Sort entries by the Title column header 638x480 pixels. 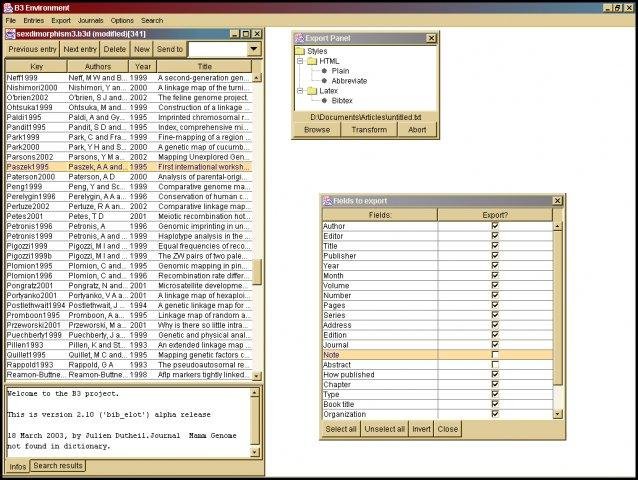tap(204, 66)
